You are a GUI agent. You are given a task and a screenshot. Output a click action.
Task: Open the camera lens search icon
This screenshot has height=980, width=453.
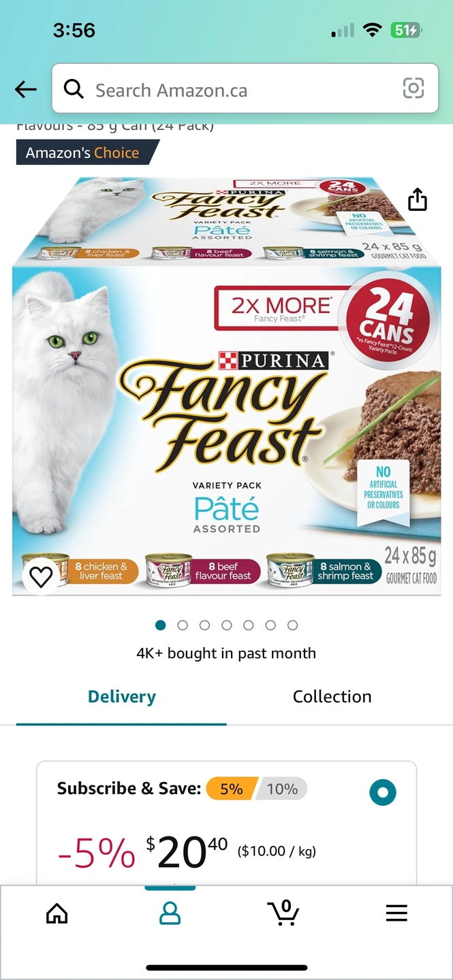(x=413, y=88)
